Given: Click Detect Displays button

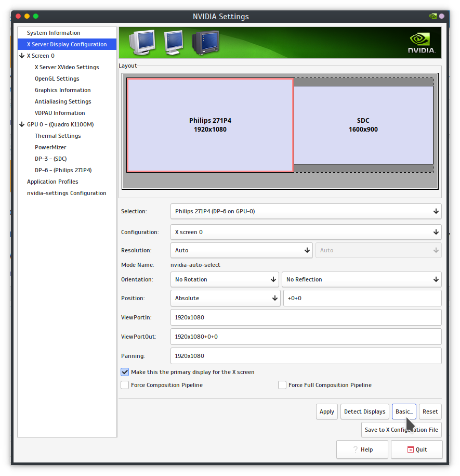Looking at the screenshot, I should [364, 411].
